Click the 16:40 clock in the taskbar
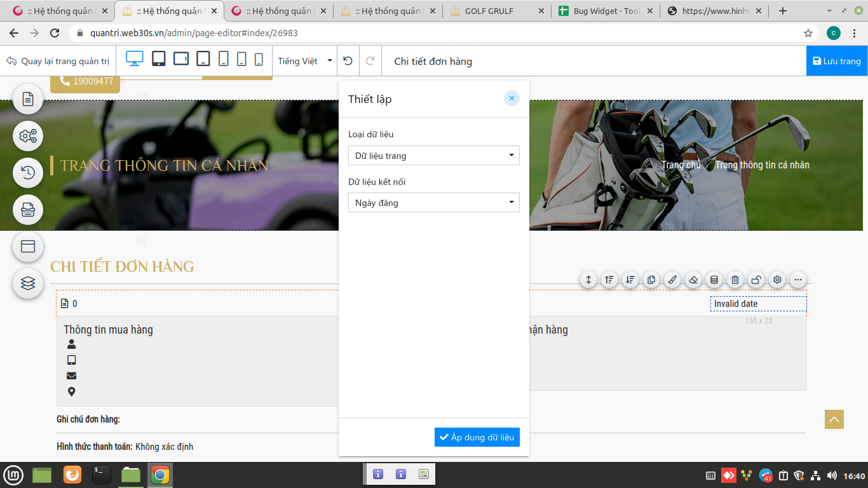Screen dimensions: 868x488 [x=854, y=476]
